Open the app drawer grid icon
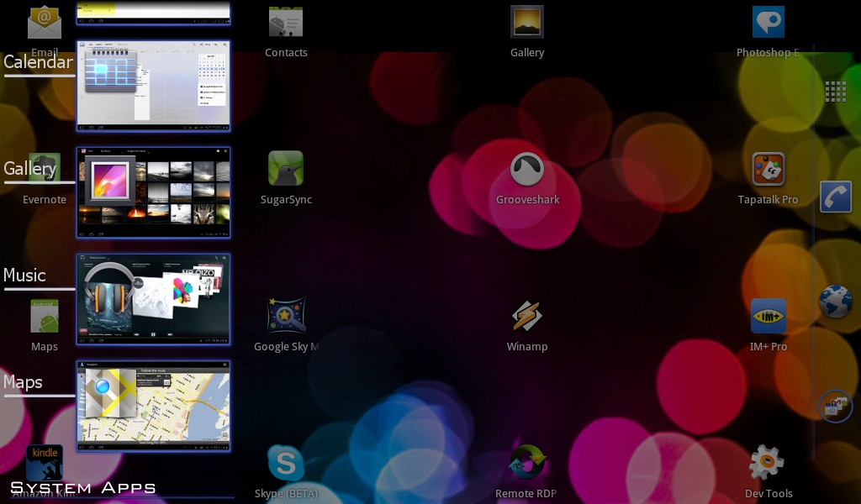Screen dimensions: 861x504 coord(836,92)
